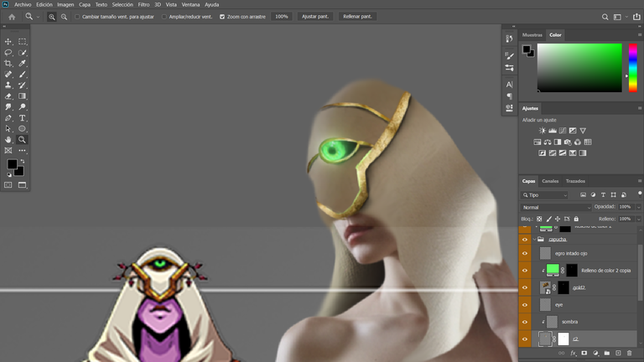
Task: Switch to the Canales tab
Action: [x=550, y=181]
